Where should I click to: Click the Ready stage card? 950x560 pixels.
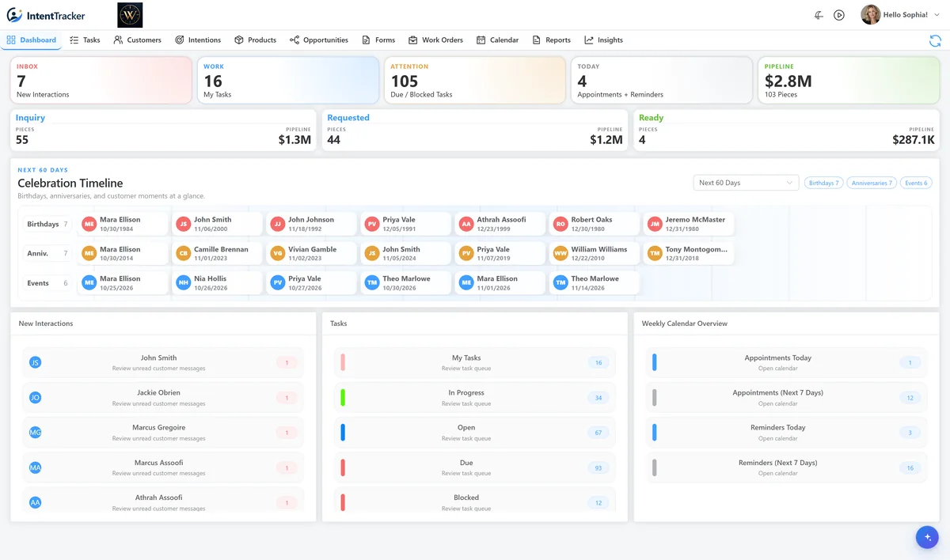point(786,131)
